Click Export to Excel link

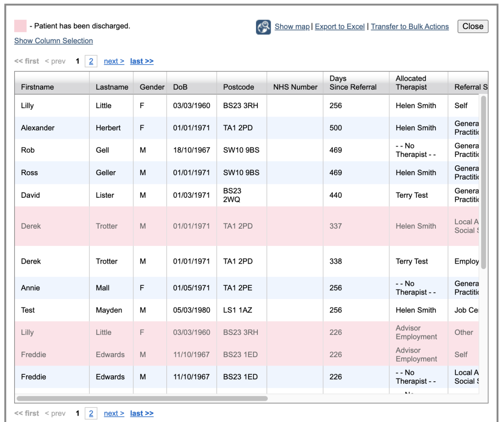pos(340,27)
